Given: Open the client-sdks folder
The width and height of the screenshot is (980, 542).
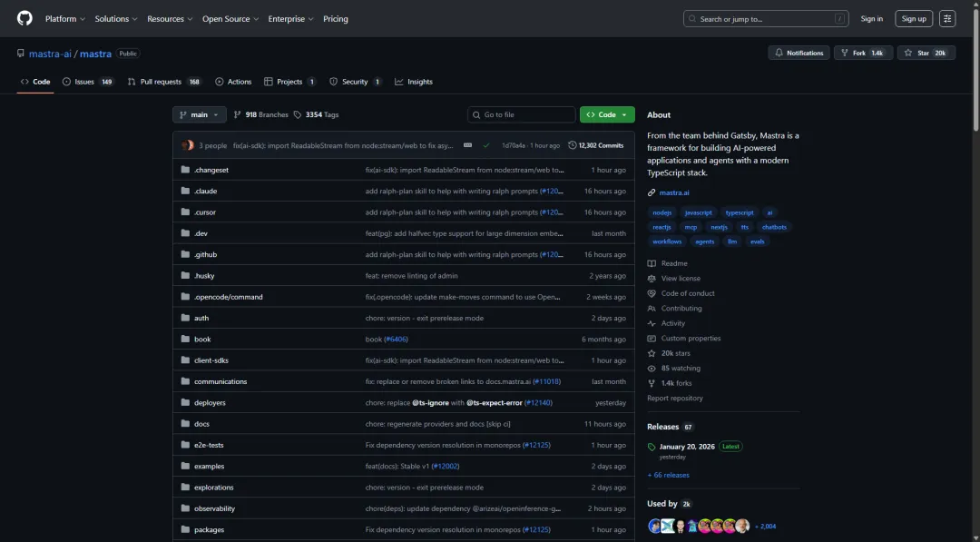Looking at the screenshot, I should click(x=211, y=360).
